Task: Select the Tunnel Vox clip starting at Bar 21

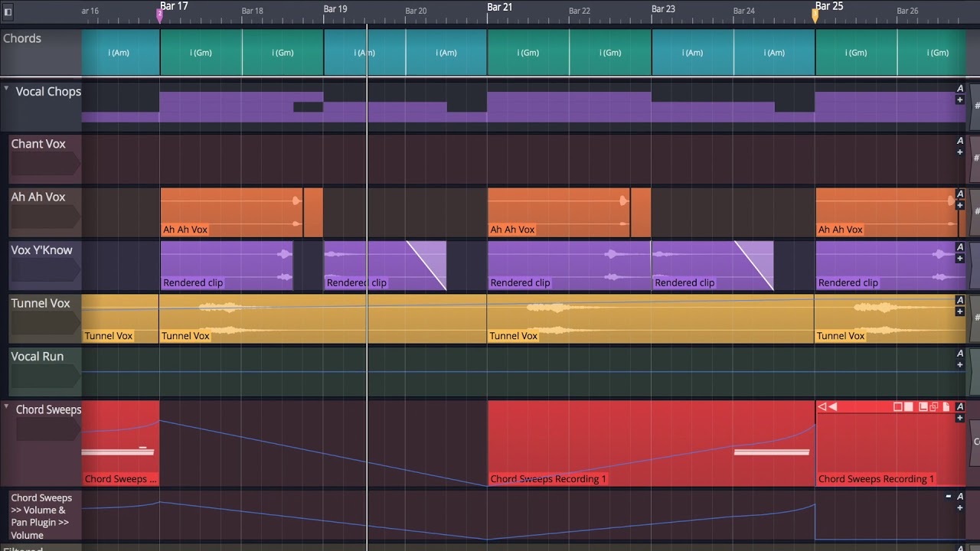Action: click(x=650, y=319)
